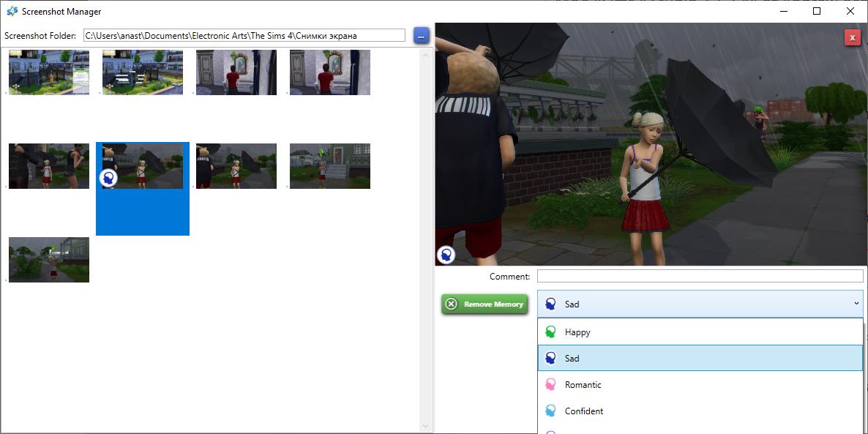Open the mirror room thumbnail with the white door
Viewport: 868px width, 434px height.
(236, 72)
